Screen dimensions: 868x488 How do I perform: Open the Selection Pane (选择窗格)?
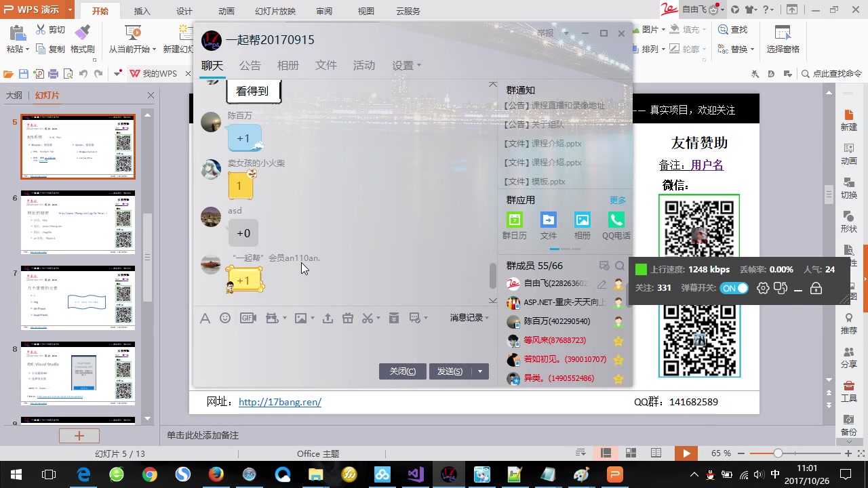tap(783, 40)
